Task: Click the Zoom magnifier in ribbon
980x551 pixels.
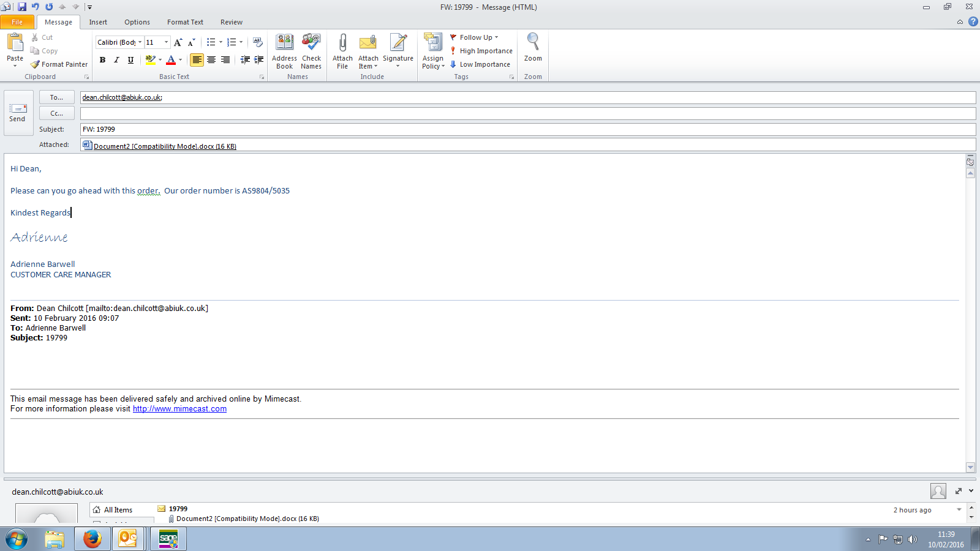Action: (533, 43)
